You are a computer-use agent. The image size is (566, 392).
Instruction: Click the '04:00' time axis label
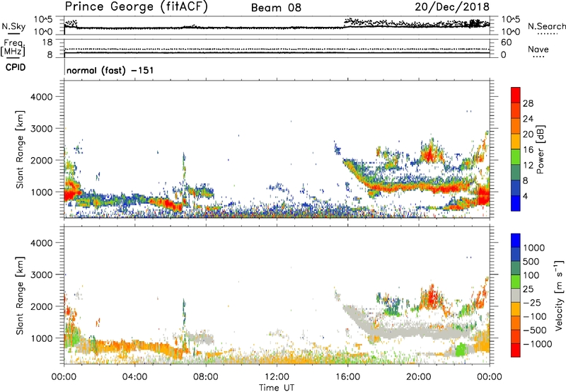134,377
